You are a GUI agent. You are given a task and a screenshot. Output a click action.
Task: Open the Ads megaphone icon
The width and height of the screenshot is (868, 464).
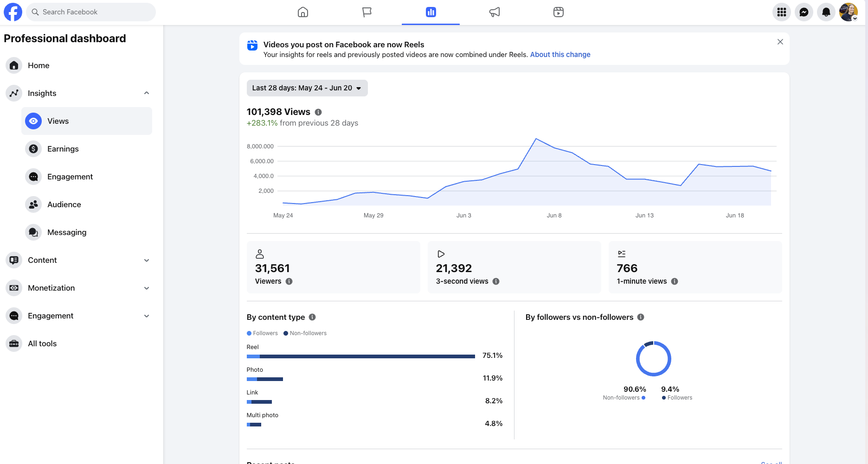point(495,12)
